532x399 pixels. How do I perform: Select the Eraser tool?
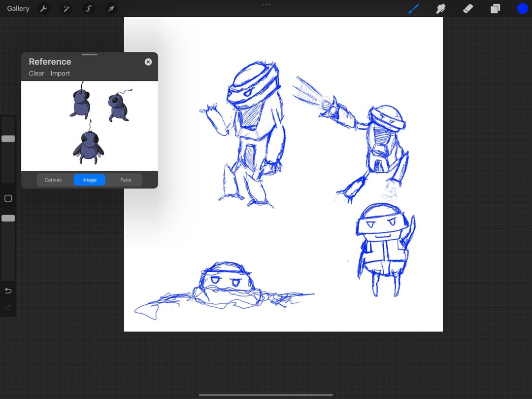[x=468, y=8]
